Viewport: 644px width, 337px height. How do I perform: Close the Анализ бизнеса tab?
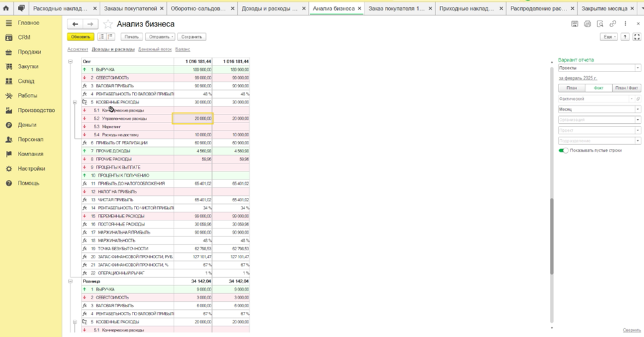[x=359, y=8]
